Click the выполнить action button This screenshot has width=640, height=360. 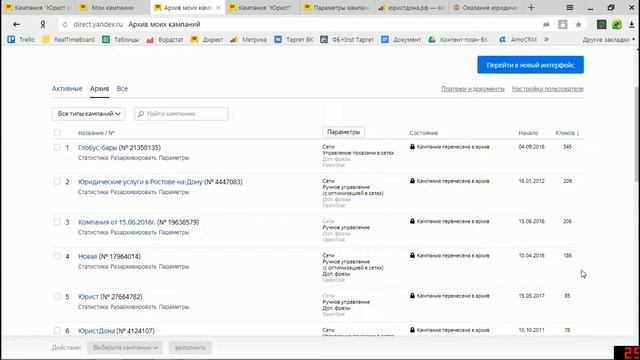190,348
